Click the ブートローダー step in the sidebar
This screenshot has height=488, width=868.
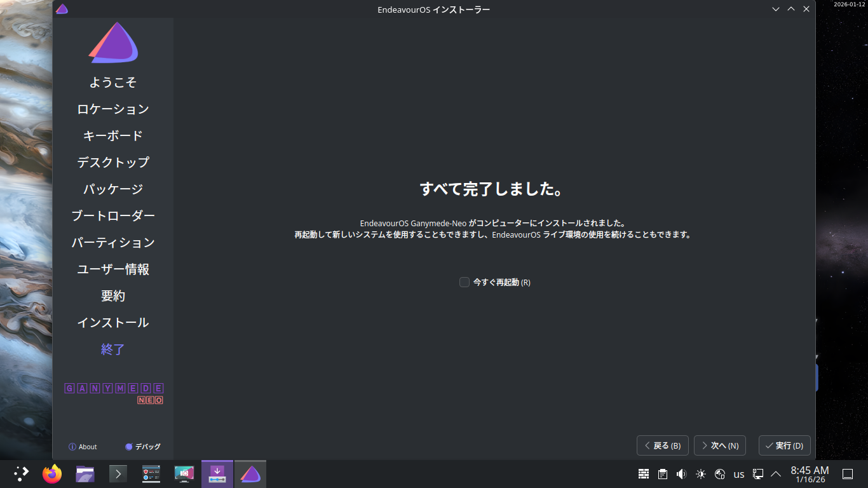(x=113, y=216)
